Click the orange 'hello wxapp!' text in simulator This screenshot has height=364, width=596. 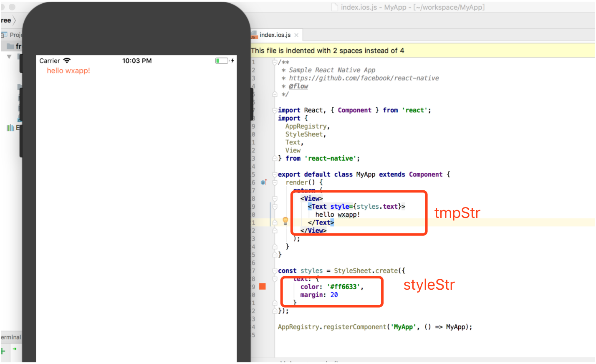pyautogui.click(x=68, y=71)
